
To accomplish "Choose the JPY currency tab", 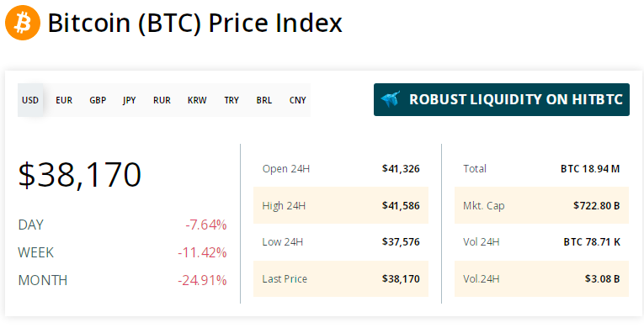I will pos(130,100).
